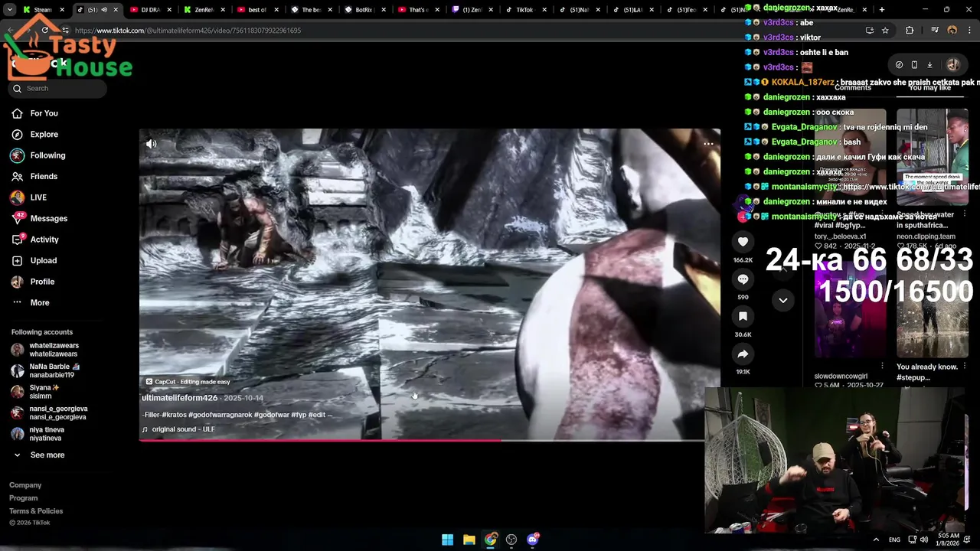Screen dimensions: 980x551
Task: Open TikTok profile avatar menu top right
Action: point(953,65)
